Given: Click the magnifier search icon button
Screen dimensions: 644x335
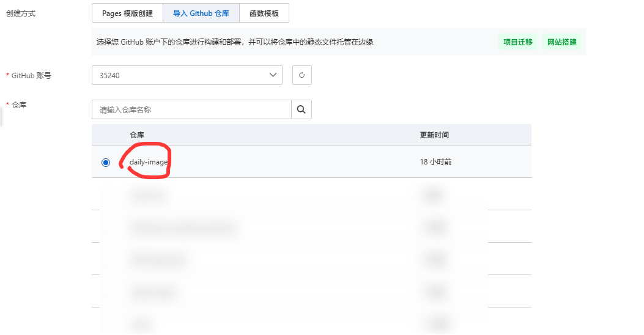Looking at the screenshot, I should click(x=301, y=109).
